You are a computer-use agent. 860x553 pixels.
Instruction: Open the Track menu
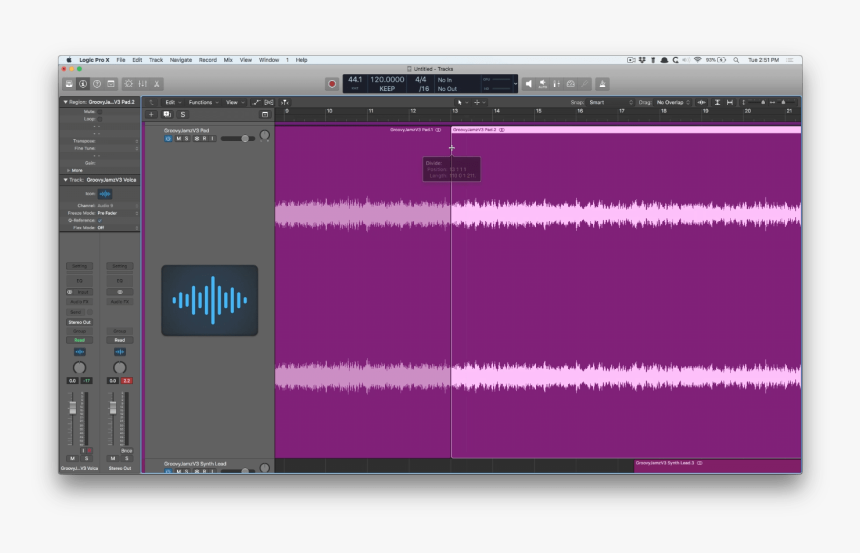point(156,60)
